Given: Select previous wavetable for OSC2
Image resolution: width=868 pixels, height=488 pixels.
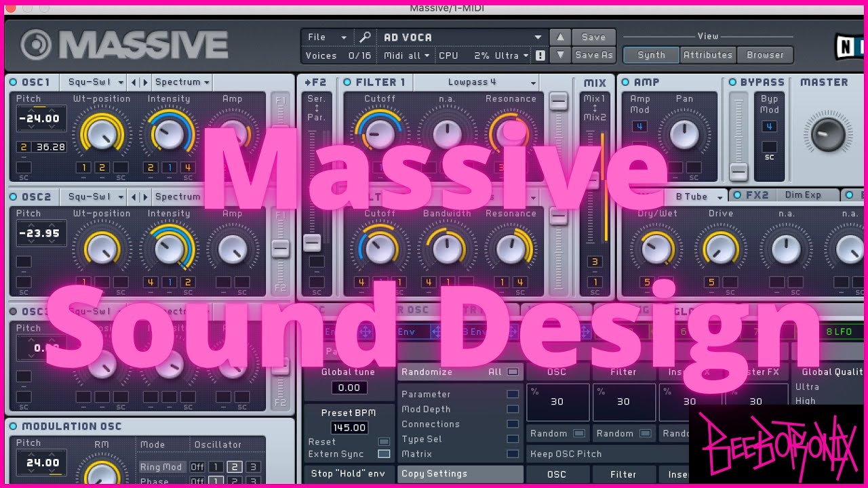Looking at the screenshot, I should click(x=134, y=197).
